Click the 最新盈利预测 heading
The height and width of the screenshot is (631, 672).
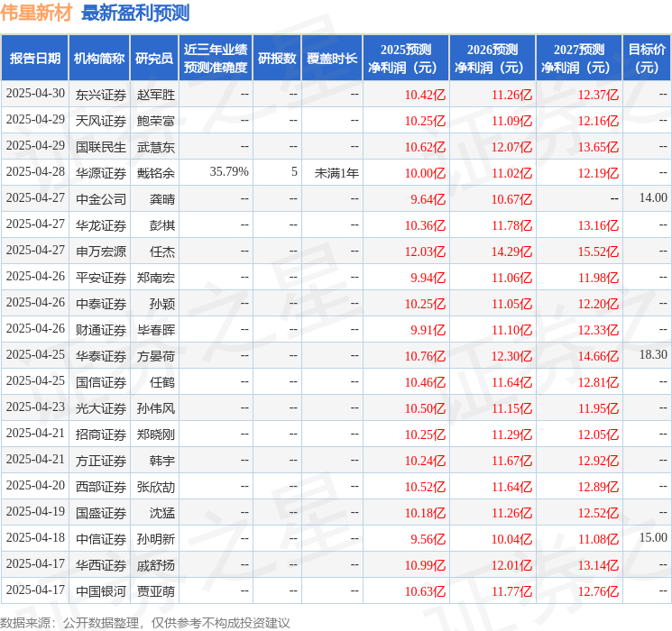pyautogui.click(x=135, y=13)
